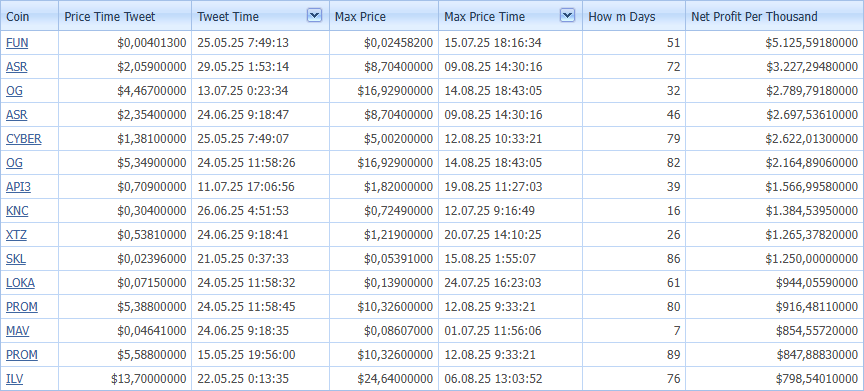Select the $13,70000000 price cell
The image size is (864, 391).
click(125, 379)
